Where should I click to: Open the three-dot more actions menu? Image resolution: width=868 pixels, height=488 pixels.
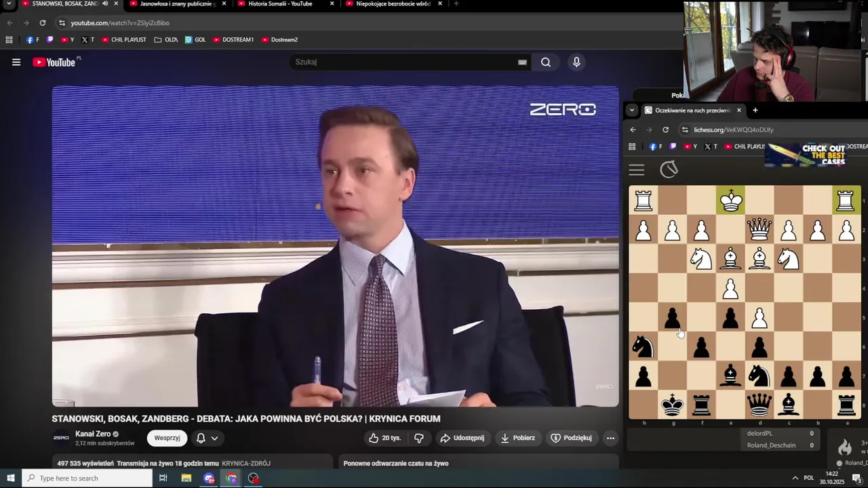[610, 438]
